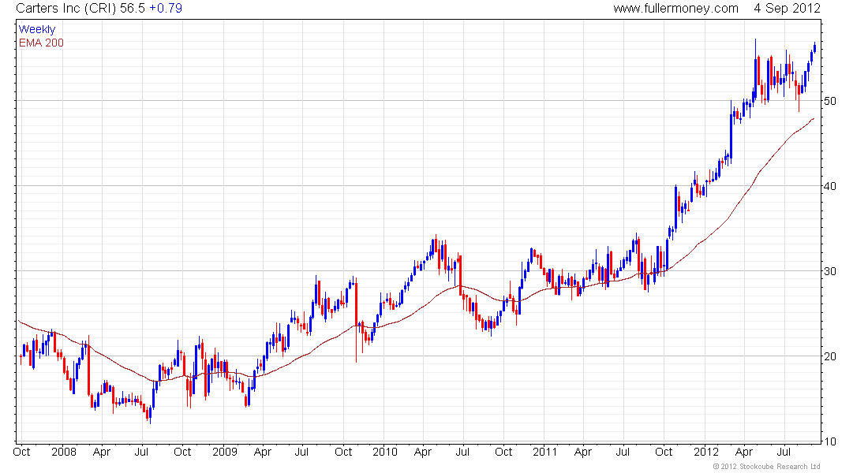
Task: Click the 'www.fullermoney.com' text
Action: pos(675,9)
